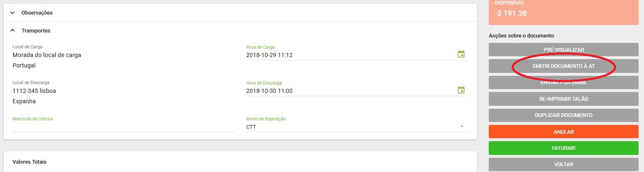Select EMITIR DOCUMENTO À AT button
The width and height of the screenshot is (644, 172).
tap(564, 66)
